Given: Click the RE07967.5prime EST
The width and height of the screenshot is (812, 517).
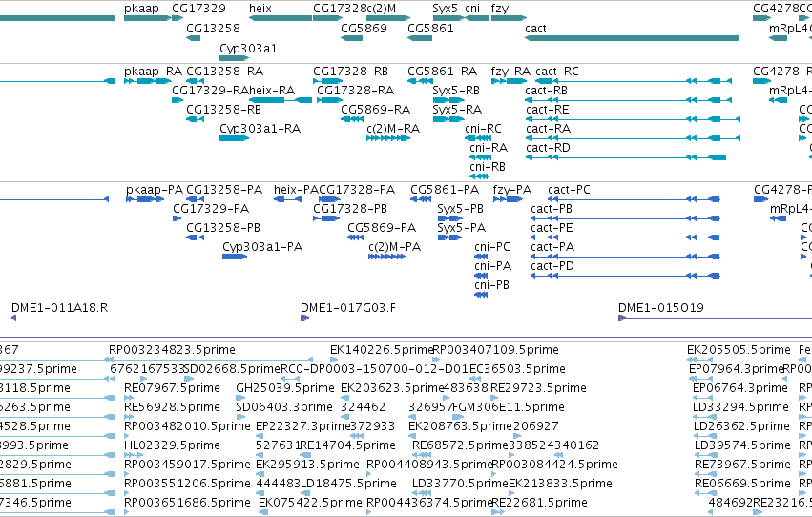Looking at the screenshot, I should [x=129, y=398].
